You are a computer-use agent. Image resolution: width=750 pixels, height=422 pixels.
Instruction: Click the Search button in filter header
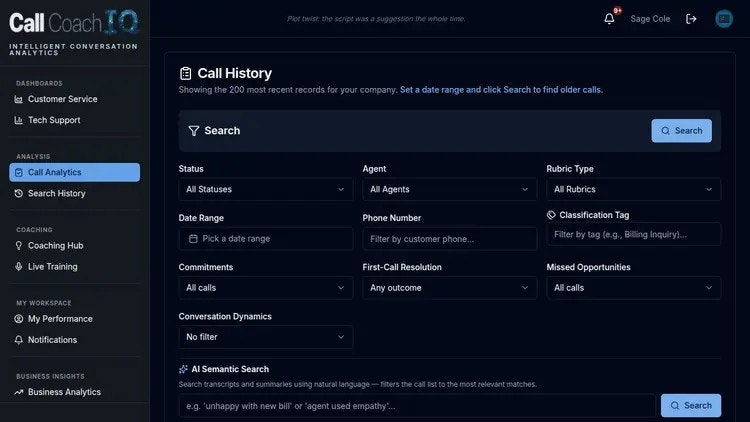pos(681,131)
